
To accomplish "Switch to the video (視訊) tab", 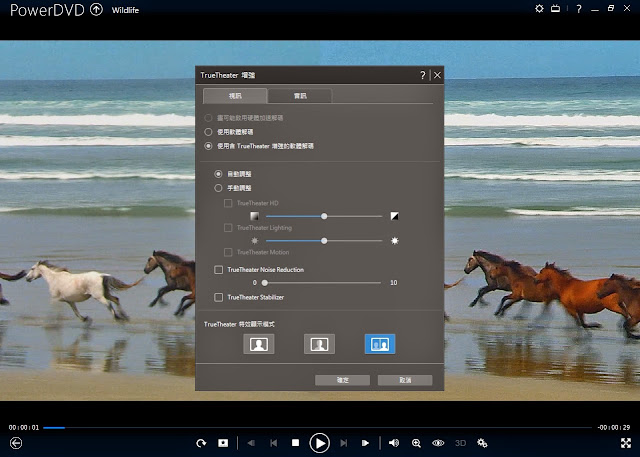I will [x=235, y=96].
